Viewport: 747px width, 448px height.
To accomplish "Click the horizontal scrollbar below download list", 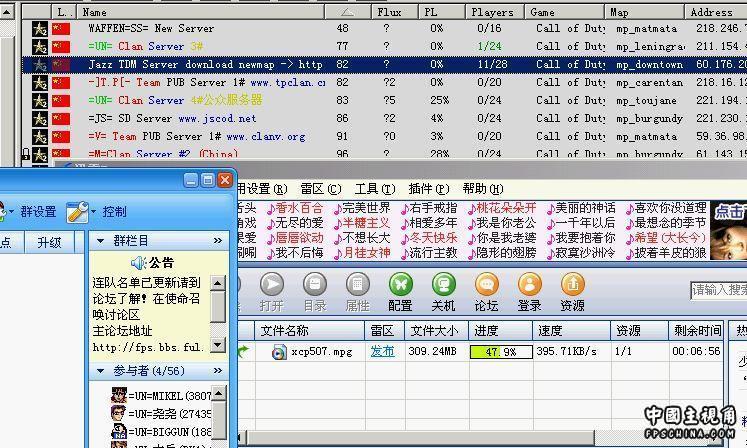I will pos(419,437).
